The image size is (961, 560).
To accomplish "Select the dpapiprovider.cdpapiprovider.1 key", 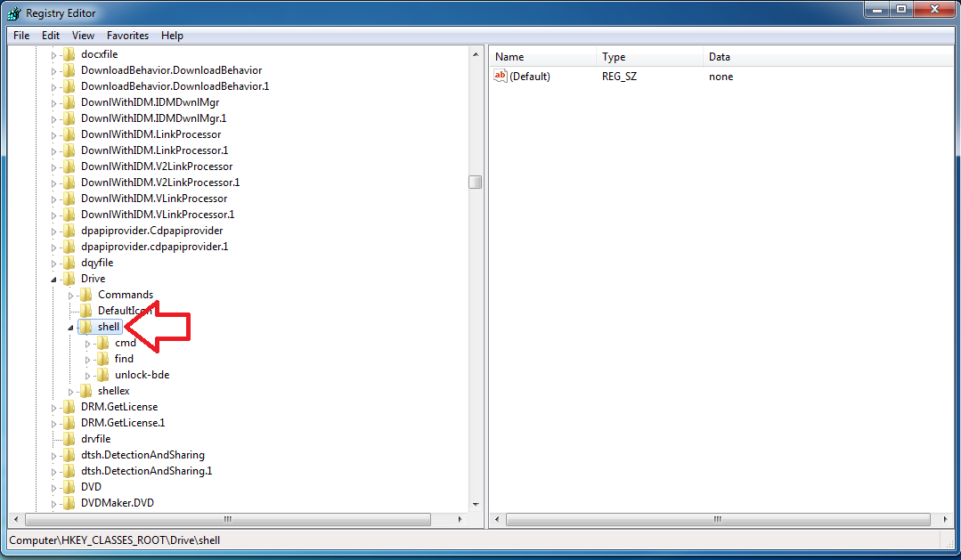I will pyautogui.click(x=154, y=247).
